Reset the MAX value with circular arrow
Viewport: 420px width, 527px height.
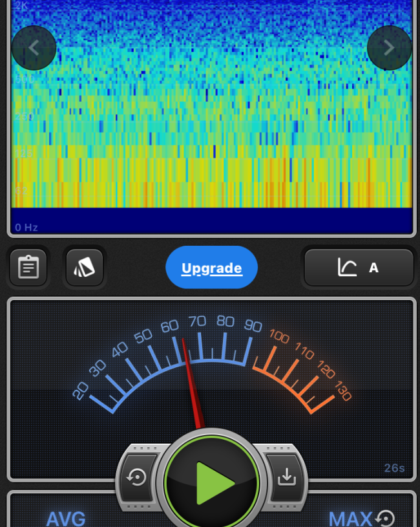pos(386,518)
